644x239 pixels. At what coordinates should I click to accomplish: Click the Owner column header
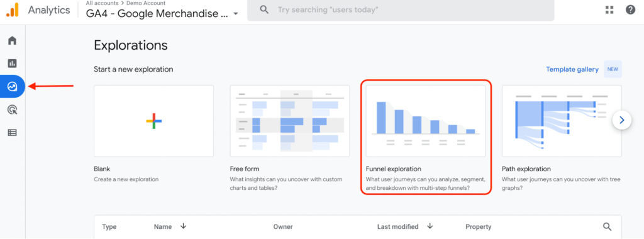point(283,226)
